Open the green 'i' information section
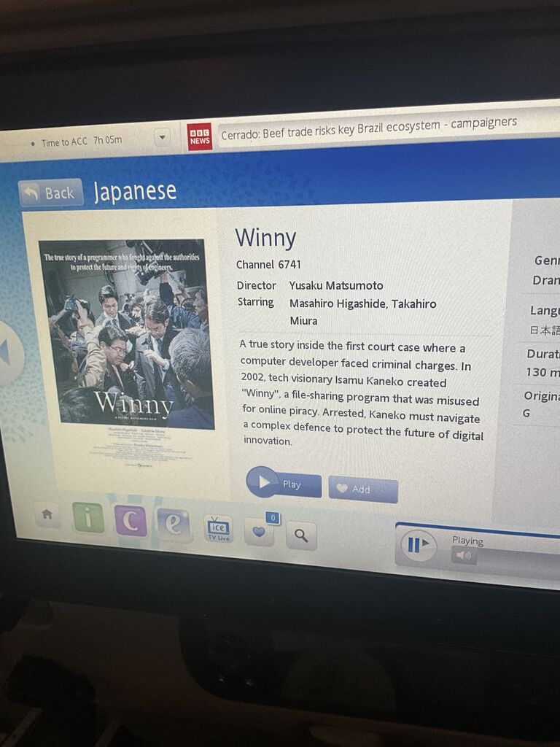This screenshot has width=560, height=747. click(88, 517)
